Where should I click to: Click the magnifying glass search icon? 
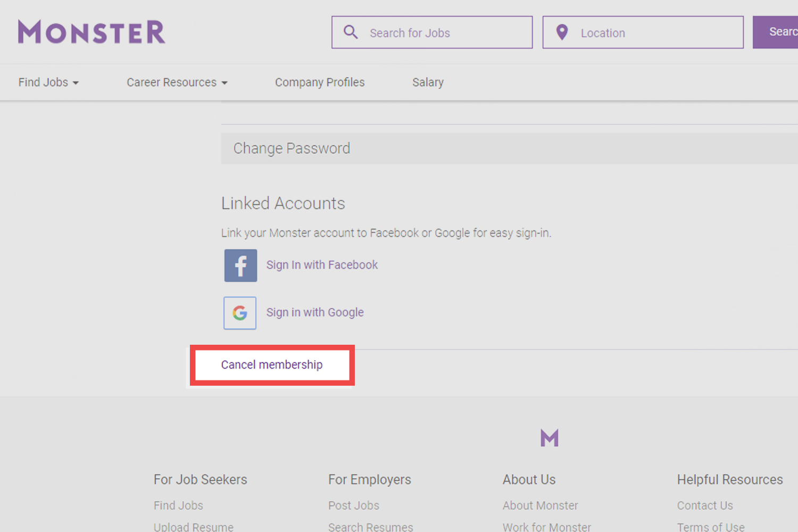tap(351, 32)
